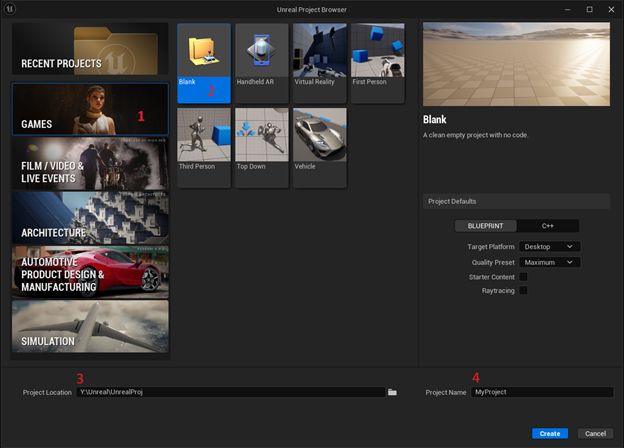Choose the Third Person template
The width and height of the screenshot is (624, 448).
[x=204, y=147]
